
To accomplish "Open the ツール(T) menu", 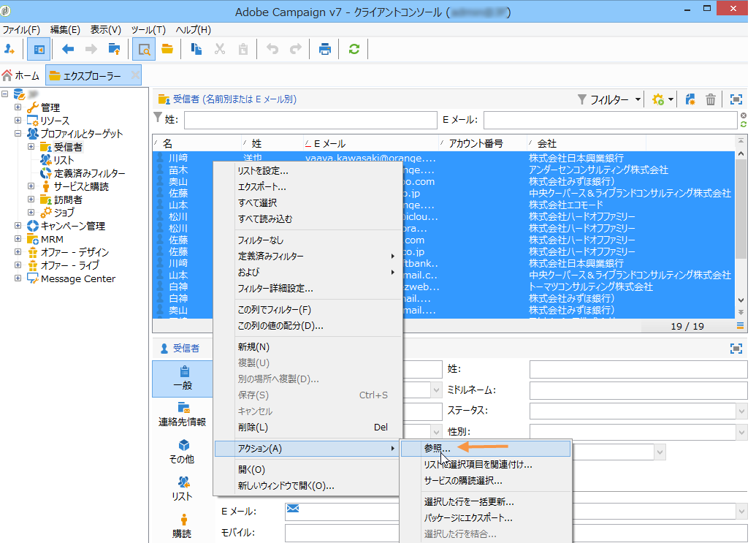I will 148,30.
